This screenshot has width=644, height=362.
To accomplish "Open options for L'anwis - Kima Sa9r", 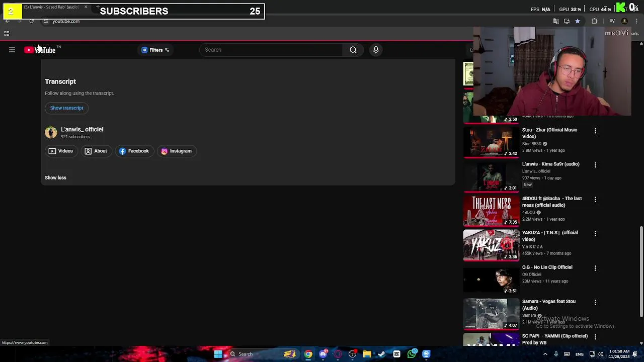I will pos(595,165).
